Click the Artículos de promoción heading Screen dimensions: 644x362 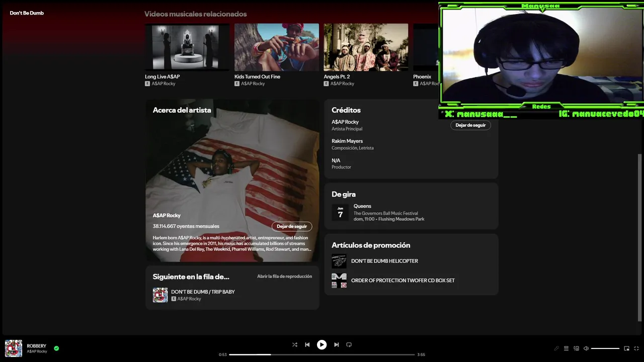371,245
